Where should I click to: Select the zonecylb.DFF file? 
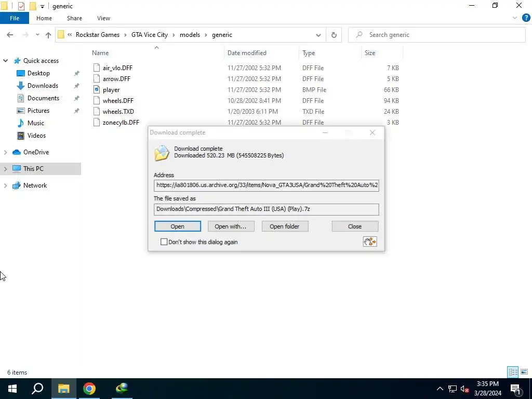(x=121, y=122)
